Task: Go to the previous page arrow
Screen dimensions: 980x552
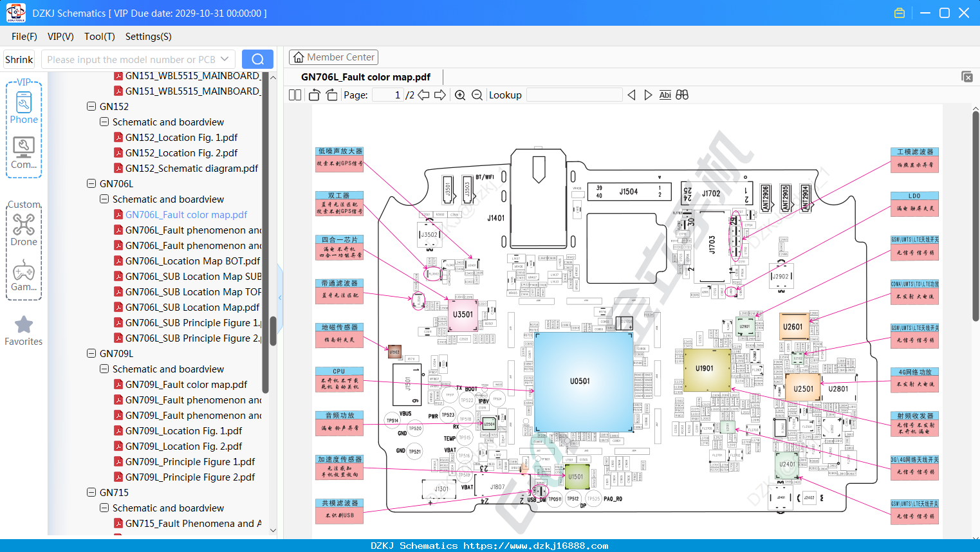Action: (x=423, y=95)
